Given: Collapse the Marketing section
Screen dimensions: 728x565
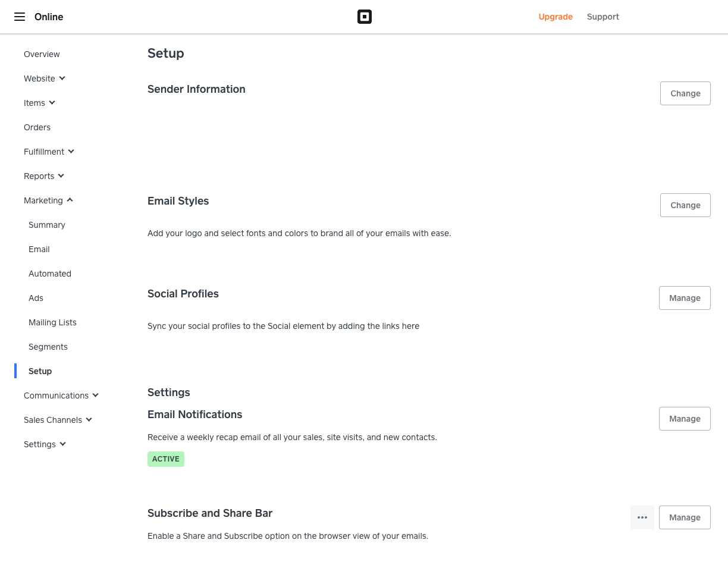Looking at the screenshot, I should tap(70, 200).
